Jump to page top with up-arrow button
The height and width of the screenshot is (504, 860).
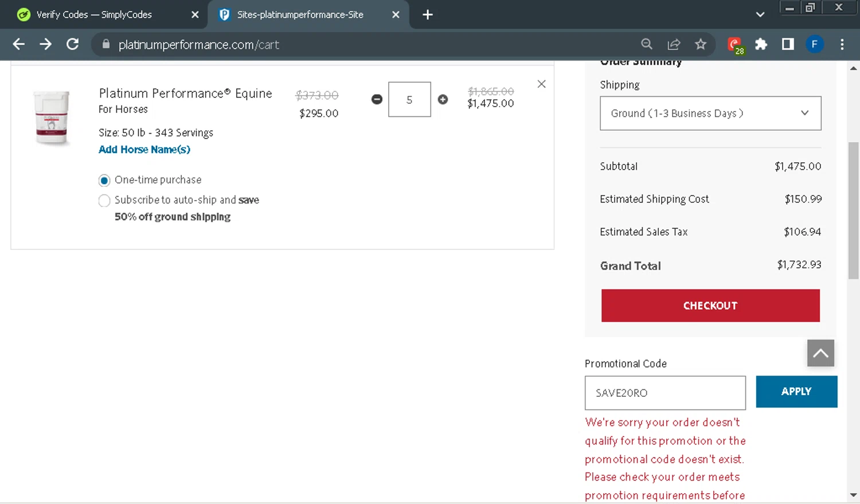[x=820, y=353]
